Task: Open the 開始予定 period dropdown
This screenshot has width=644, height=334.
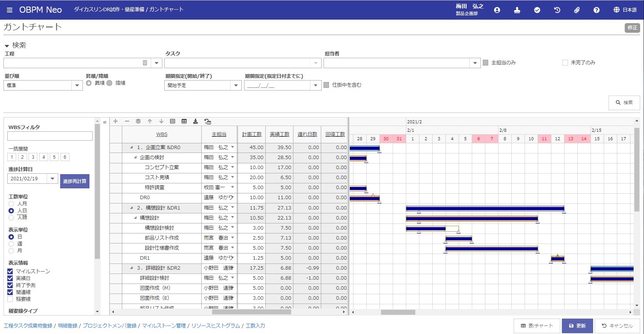Action: pos(236,85)
